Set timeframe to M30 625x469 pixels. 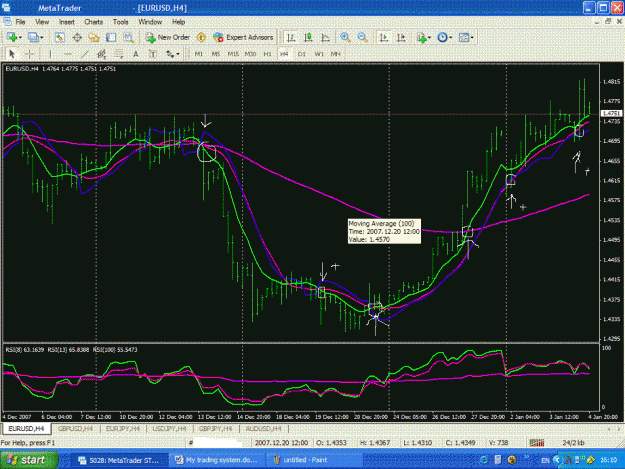[250, 54]
